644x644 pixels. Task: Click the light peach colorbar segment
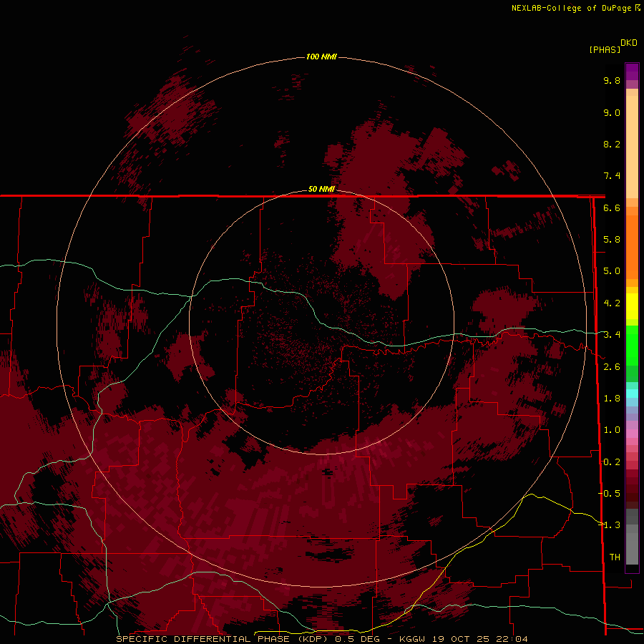[632, 148]
